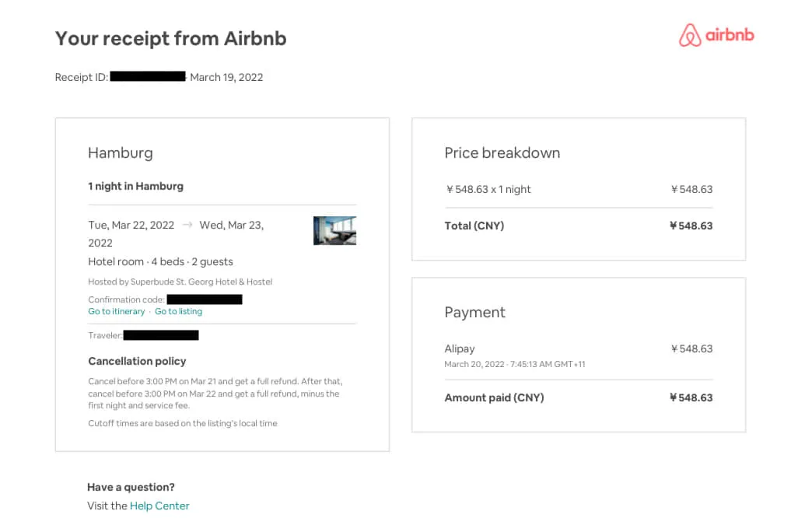This screenshot has height=532, width=805.
Task: Click the receipt date March 19, 2022
Action: (x=226, y=77)
